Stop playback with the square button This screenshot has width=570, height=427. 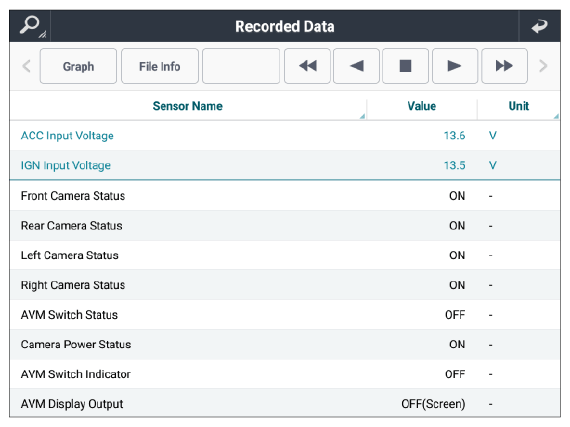coord(405,66)
